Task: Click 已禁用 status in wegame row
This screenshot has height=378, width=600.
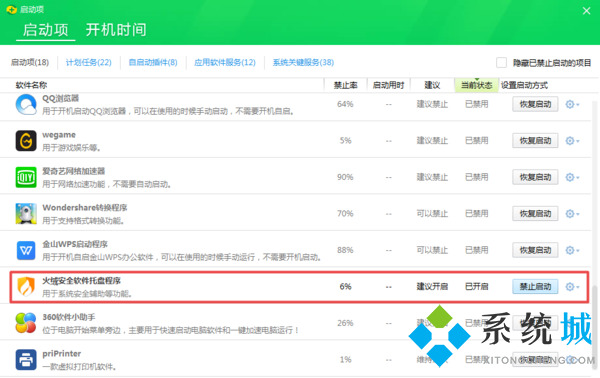Action: point(476,141)
